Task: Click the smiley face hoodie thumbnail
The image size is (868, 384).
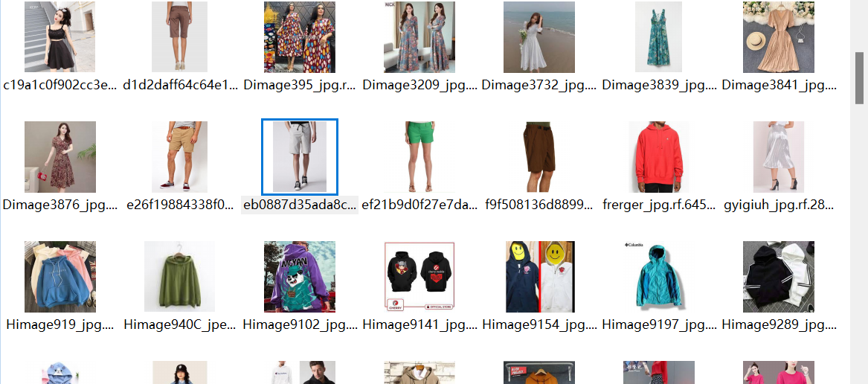Action: pyautogui.click(x=539, y=277)
